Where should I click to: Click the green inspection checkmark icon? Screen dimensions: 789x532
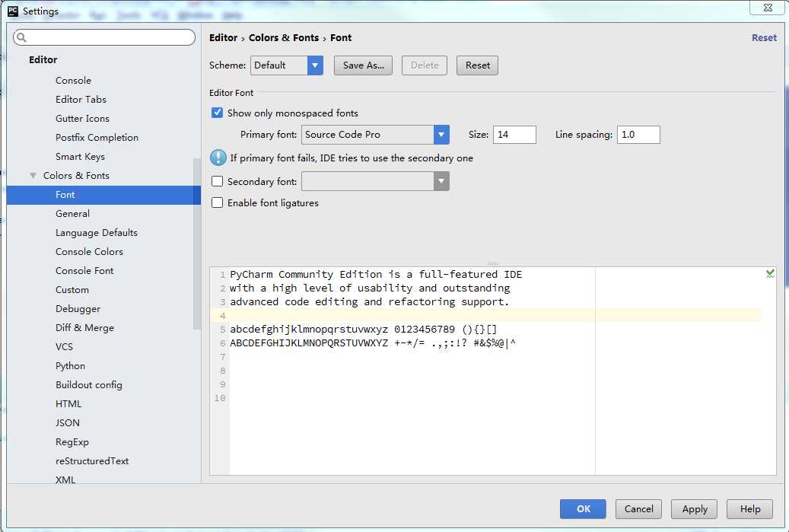point(770,274)
